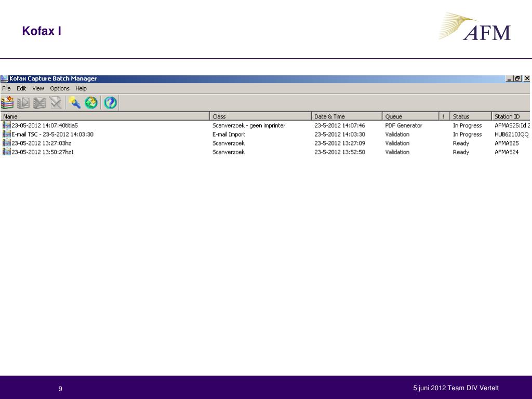Minimize the Kofax Capture Batch Manager window

(509, 79)
